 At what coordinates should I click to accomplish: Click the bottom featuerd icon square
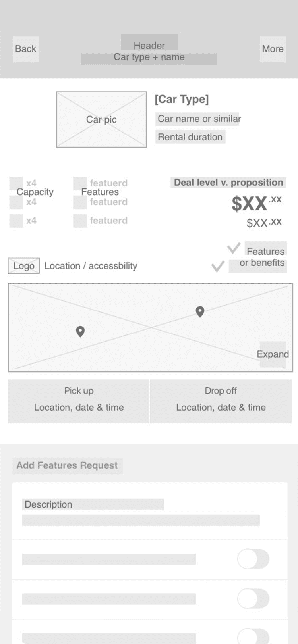(80, 221)
